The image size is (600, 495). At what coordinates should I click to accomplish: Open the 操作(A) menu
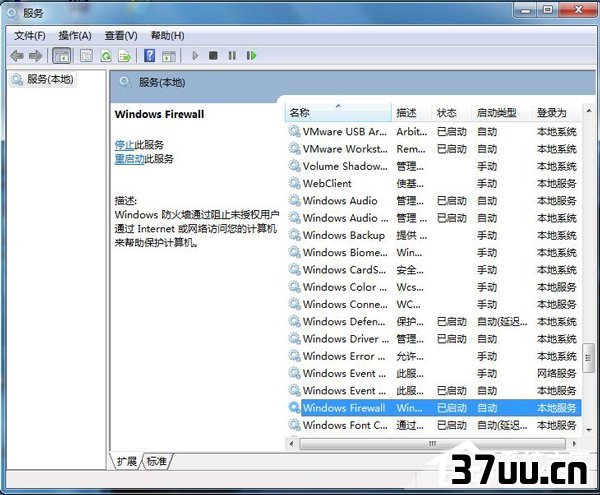(x=75, y=36)
